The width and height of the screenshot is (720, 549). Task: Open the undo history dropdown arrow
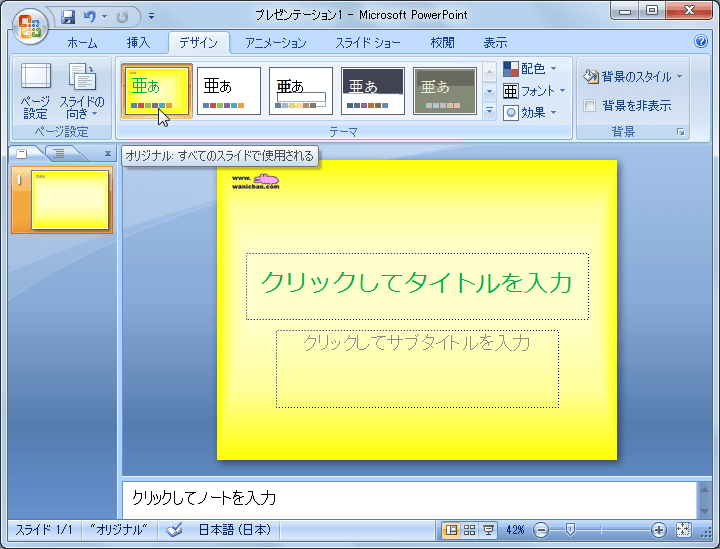click(105, 17)
